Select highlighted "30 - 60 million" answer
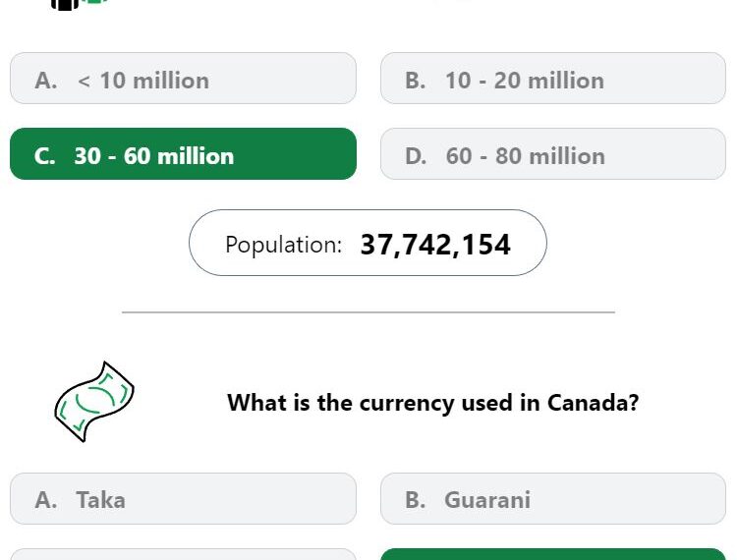 click(x=183, y=153)
